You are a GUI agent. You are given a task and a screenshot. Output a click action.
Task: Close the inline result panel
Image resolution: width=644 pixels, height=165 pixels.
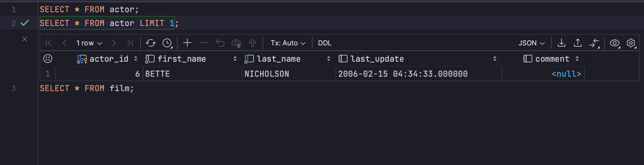click(25, 39)
